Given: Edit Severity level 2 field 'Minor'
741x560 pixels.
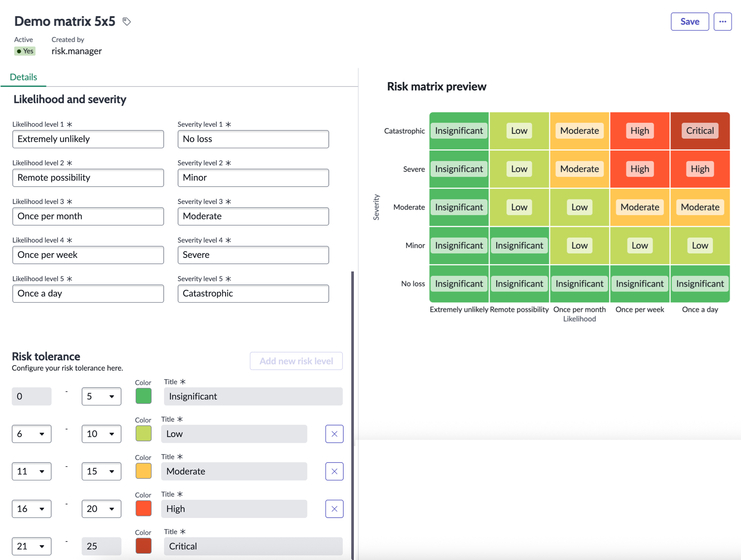Looking at the screenshot, I should tap(253, 178).
